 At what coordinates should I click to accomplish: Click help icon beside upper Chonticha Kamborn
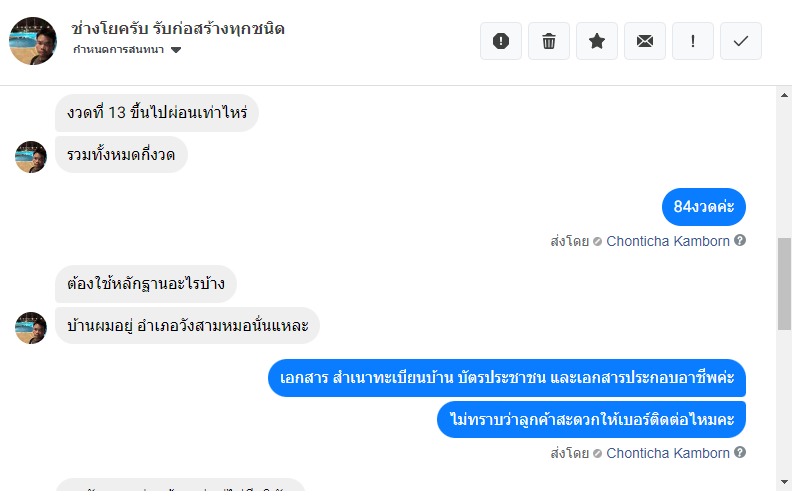[741, 241]
